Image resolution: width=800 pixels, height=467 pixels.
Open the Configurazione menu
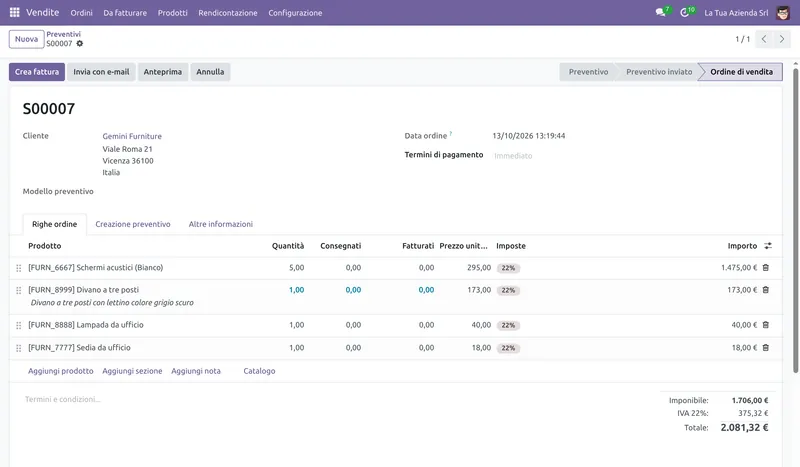coord(295,13)
